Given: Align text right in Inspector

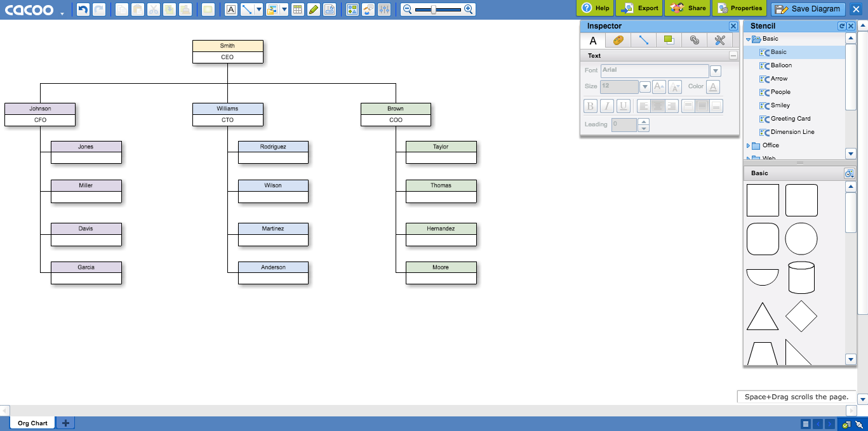Looking at the screenshot, I should tap(672, 106).
